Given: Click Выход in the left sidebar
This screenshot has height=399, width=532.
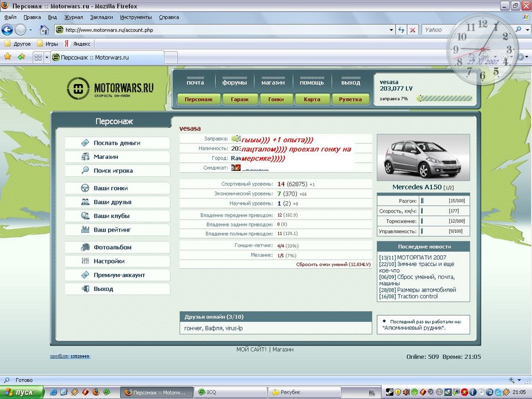Looking at the screenshot, I should pyautogui.click(x=117, y=289).
